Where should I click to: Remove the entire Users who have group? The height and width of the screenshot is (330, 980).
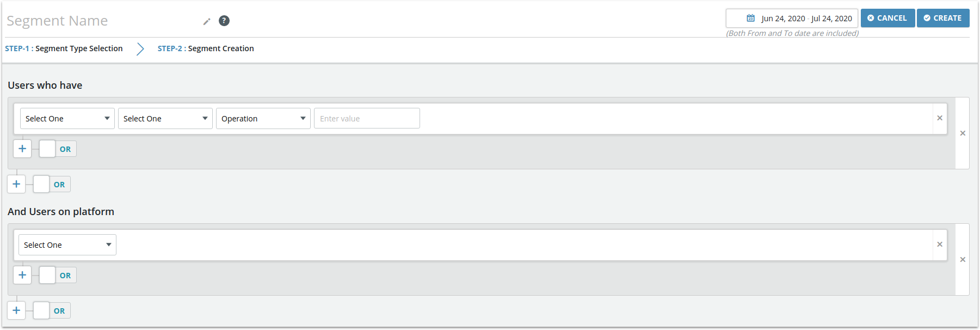(x=963, y=133)
